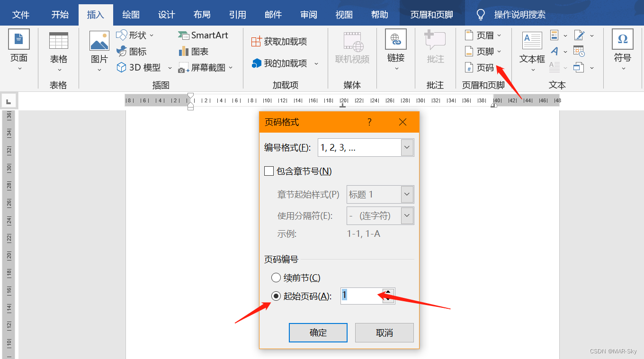644x359 pixels.
Task: Click the WordArt slanted A icon
Action: click(555, 51)
